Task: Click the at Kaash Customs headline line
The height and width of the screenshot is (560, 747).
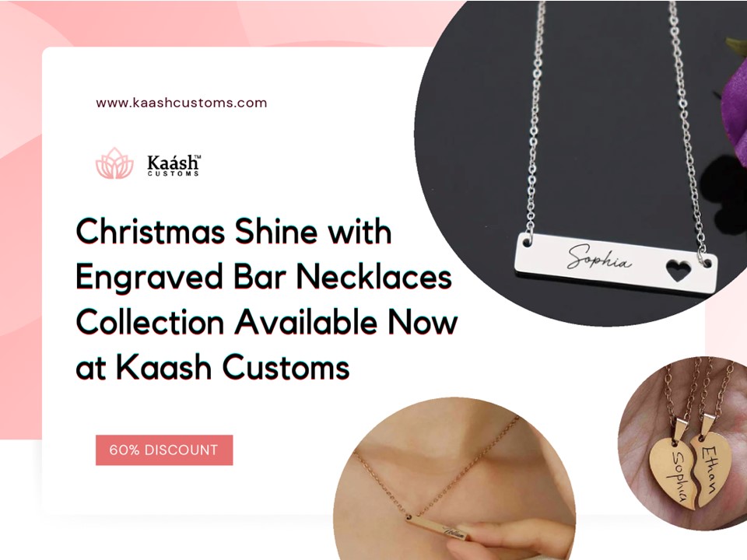Action: [x=212, y=368]
